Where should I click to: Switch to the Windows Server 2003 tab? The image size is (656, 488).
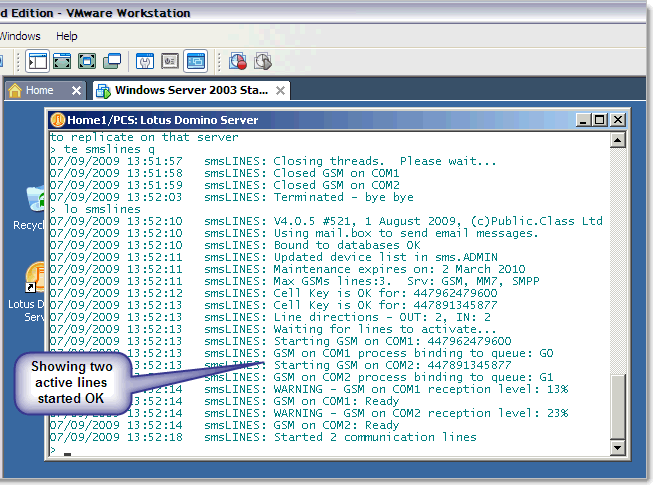coord(191,90)
